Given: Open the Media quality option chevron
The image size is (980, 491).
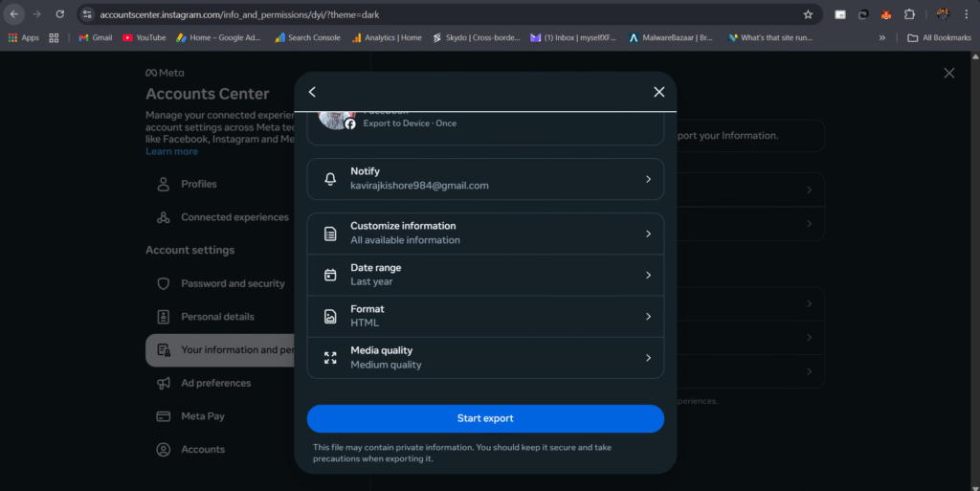Looking at the screenshot, I should coord(648,358).
